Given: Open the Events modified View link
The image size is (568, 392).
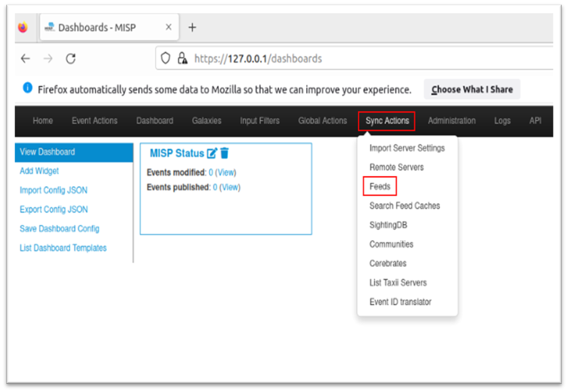Looking at the screenshot, I should (x=224, y=172).
